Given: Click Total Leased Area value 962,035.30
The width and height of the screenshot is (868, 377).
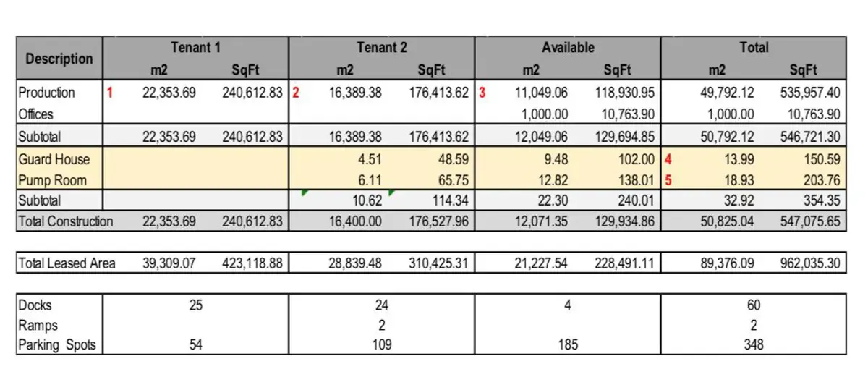Looking at the screenshot, I should pos(810,264).
